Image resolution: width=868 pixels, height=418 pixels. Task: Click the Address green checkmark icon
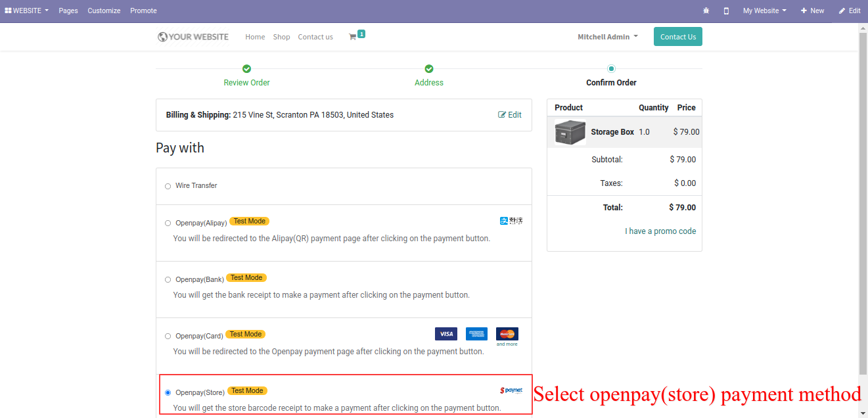[429, 69]
